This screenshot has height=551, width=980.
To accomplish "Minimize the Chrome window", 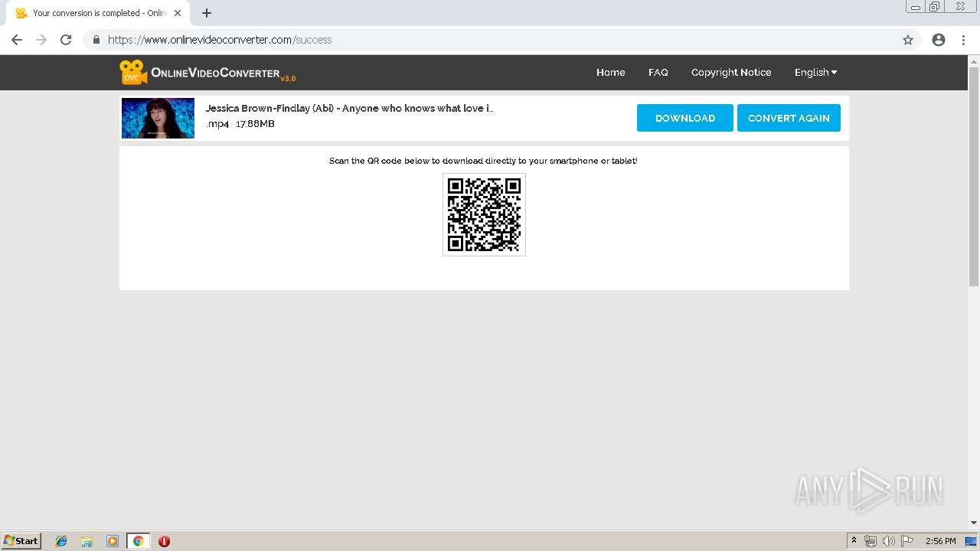I will point(916,6).
